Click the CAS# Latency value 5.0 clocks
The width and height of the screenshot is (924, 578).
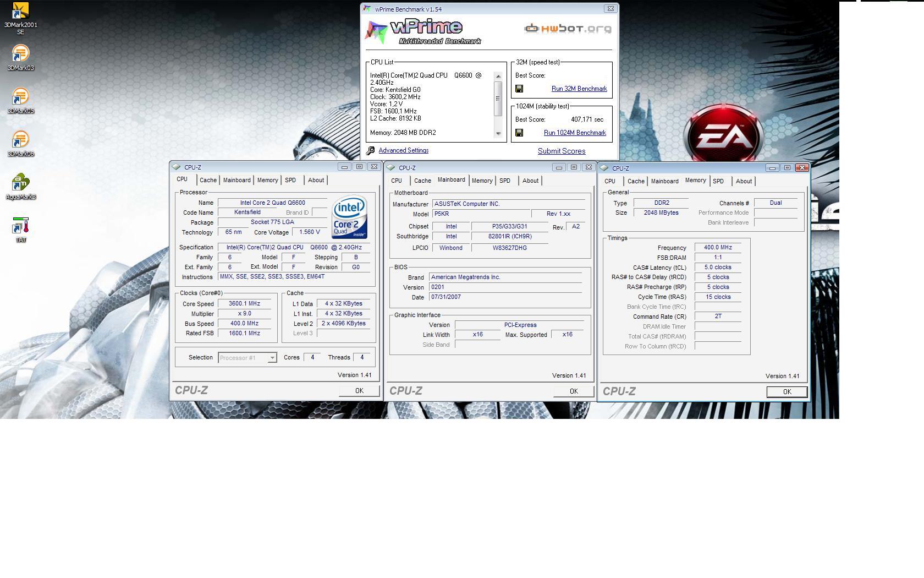point(718,268)
